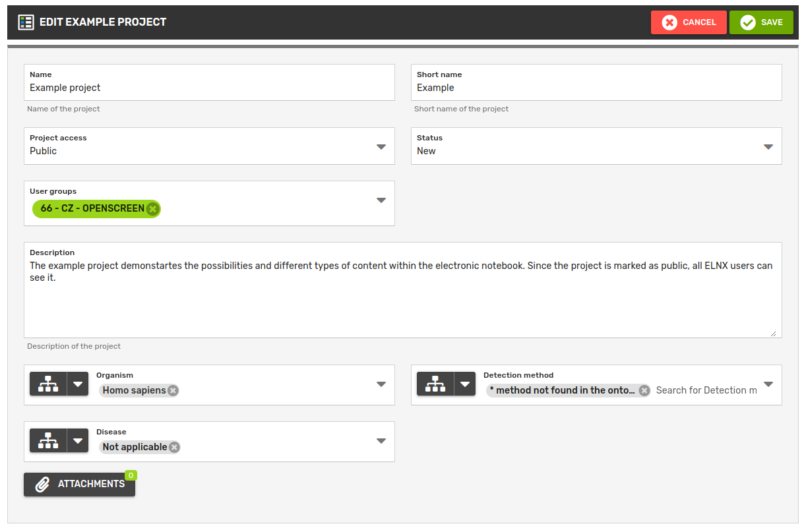This screenshot has height=532, width=804.
Task: Remove the Homo sapiens organism tag
Action: 173,390
